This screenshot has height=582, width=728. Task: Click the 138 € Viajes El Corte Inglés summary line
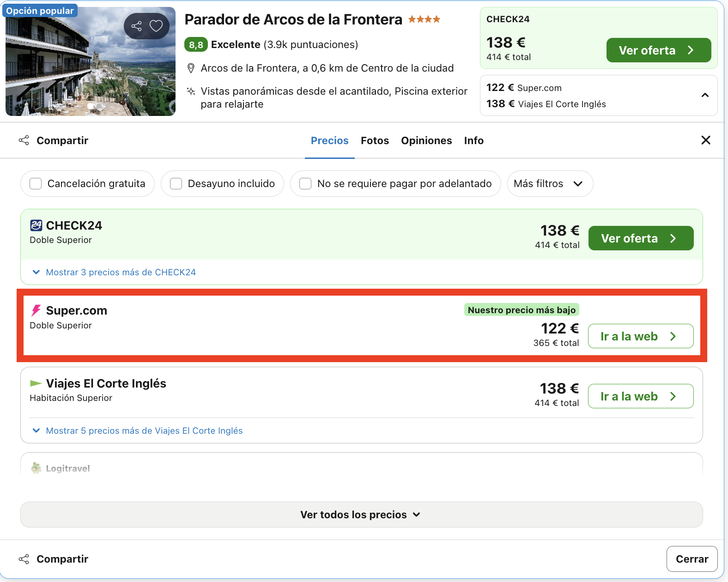(546, 104)
